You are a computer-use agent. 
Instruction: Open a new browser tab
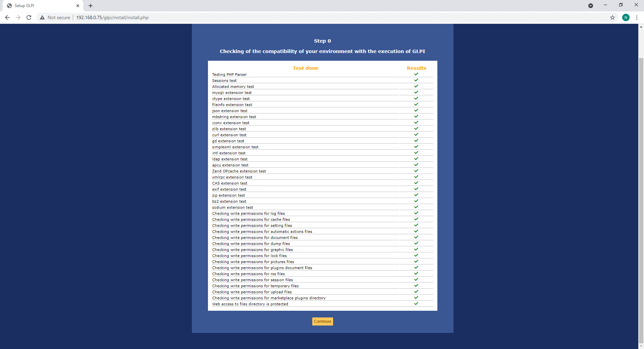coord(91,6)
